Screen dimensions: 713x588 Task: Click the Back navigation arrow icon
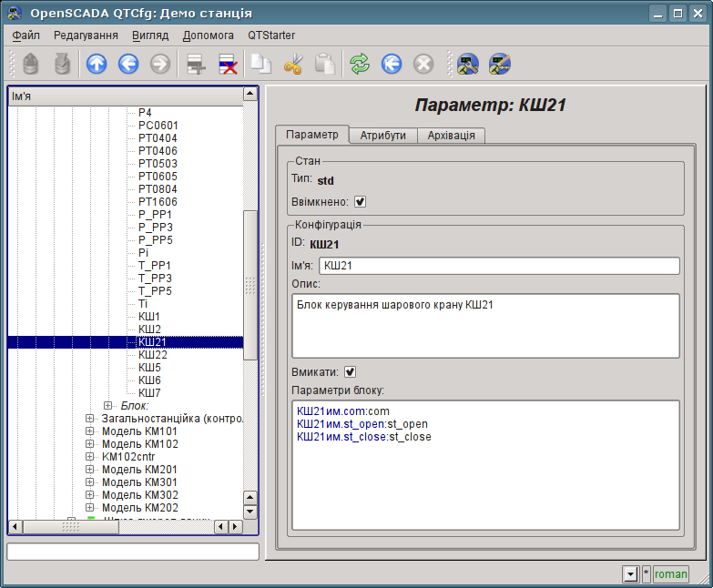[128, 64]
